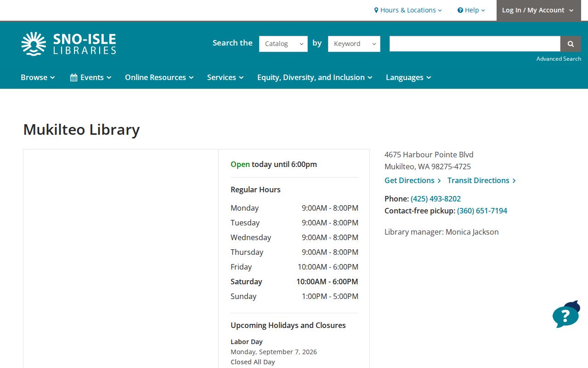Click the Hours & Locations pin icon
This screenshot has height=368, width=588.
pos(376,10)
